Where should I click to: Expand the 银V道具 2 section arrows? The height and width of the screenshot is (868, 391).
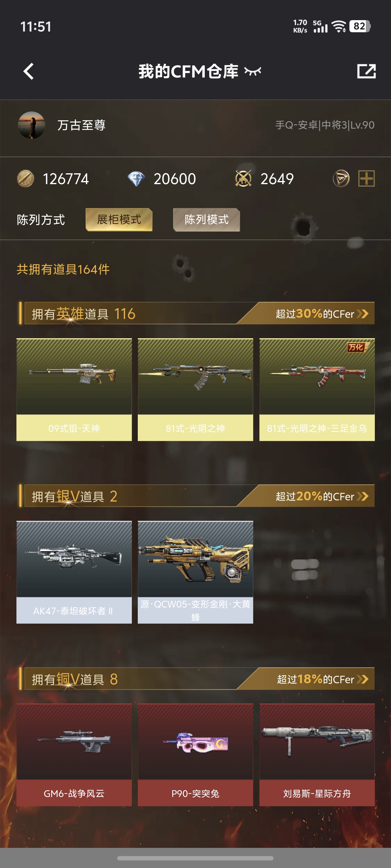click(362, 496)
